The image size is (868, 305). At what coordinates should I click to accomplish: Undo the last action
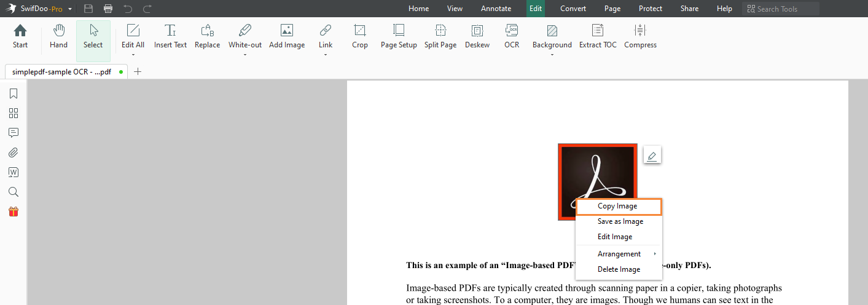(x=128, y=9)
